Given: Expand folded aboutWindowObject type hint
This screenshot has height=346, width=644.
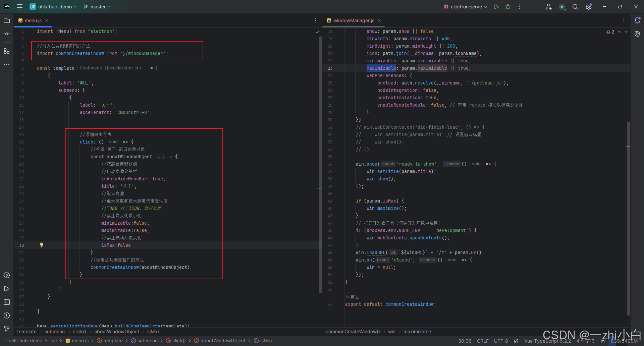Looking at the screenshot, I should [161, 157].
